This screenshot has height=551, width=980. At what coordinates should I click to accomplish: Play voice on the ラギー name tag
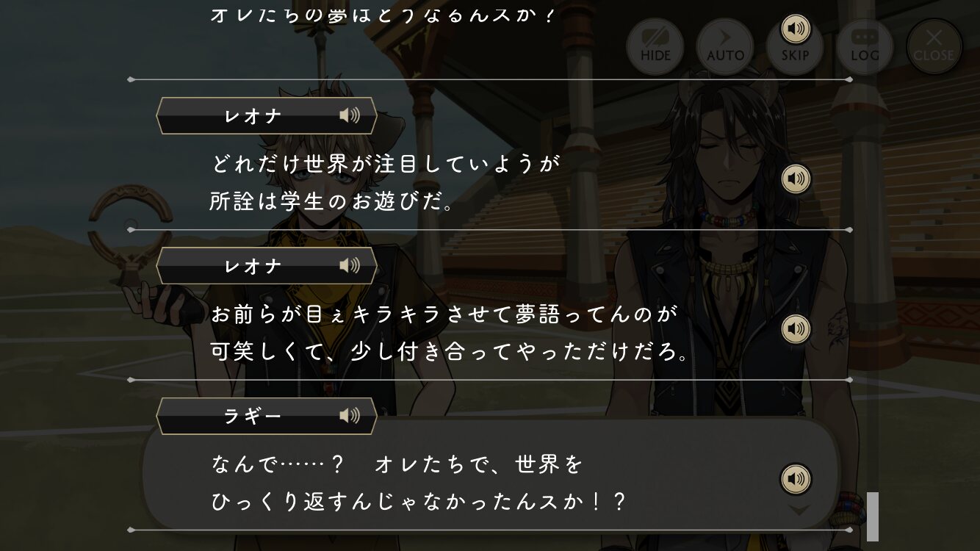pos(350,416)
